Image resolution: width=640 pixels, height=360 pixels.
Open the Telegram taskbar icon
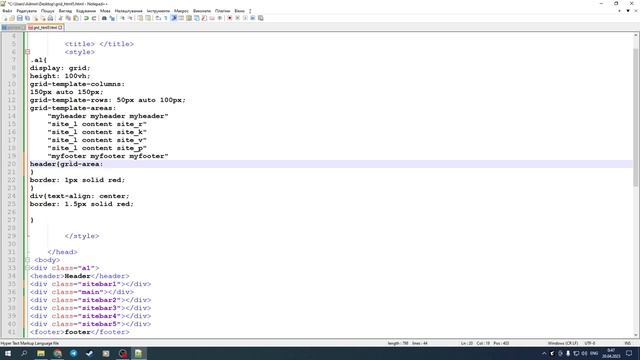tap(73, 353)
